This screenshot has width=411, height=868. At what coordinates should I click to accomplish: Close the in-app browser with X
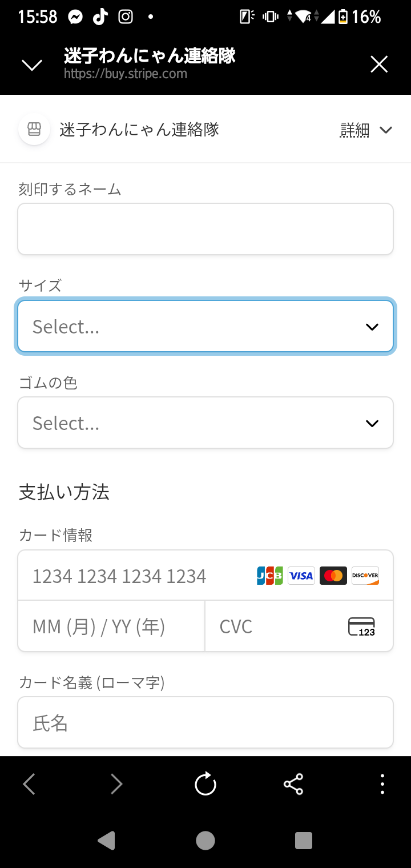pyautogui.click(x=379, y=65)
